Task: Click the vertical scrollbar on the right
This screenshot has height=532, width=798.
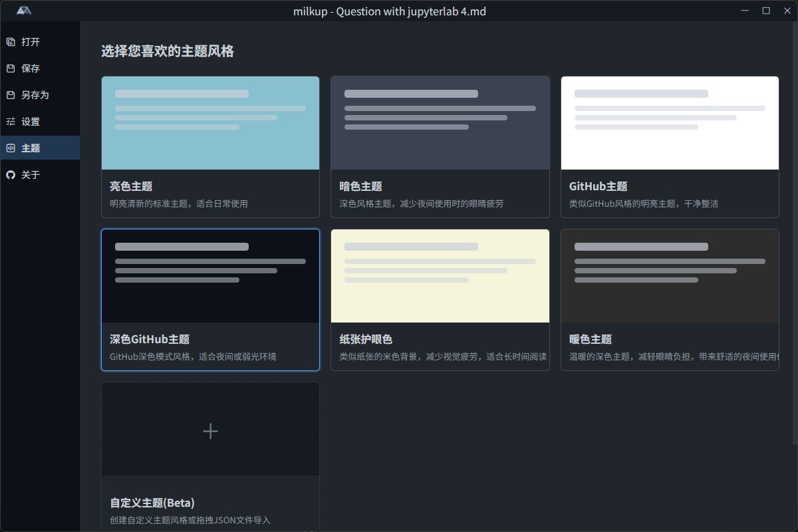Action: click(795, 233)
